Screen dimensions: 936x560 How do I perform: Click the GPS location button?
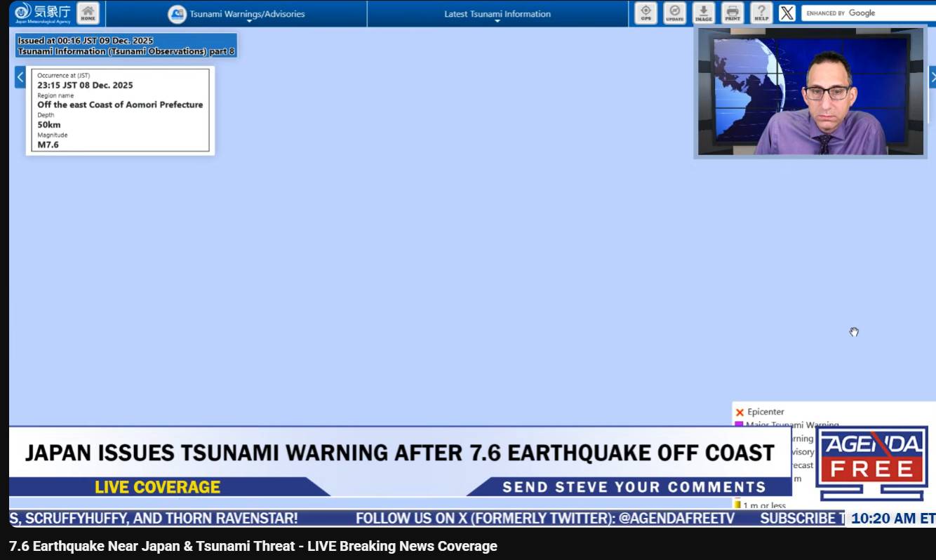click(646, 13)
